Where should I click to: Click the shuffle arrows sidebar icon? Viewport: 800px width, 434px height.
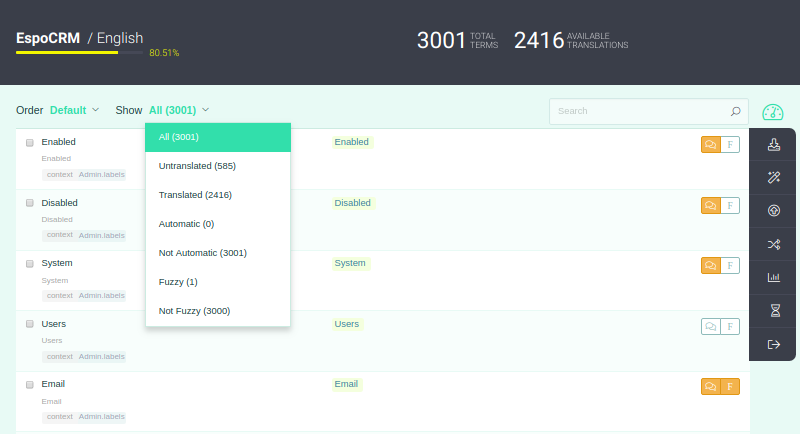pyautogui.click(x=773, y=244)
